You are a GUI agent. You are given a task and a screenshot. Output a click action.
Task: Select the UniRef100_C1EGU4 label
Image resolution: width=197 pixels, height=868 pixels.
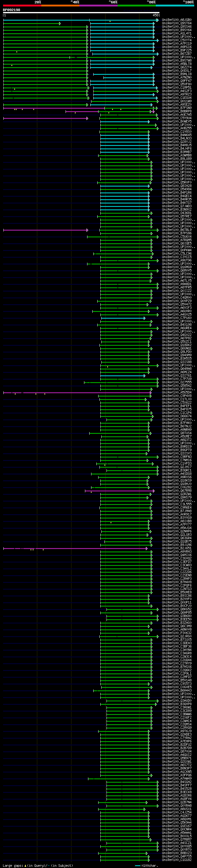pyautogui.click(x=177, y=98)
